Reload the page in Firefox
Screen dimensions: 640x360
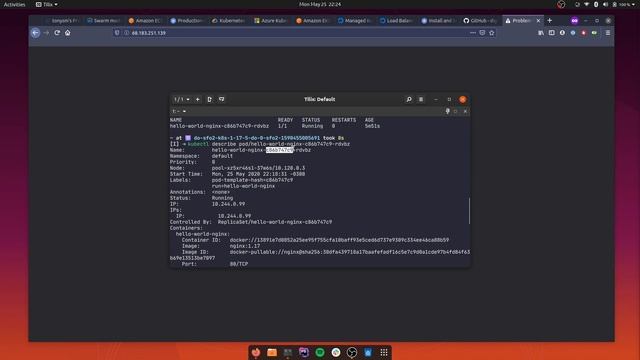pos(57,33)
